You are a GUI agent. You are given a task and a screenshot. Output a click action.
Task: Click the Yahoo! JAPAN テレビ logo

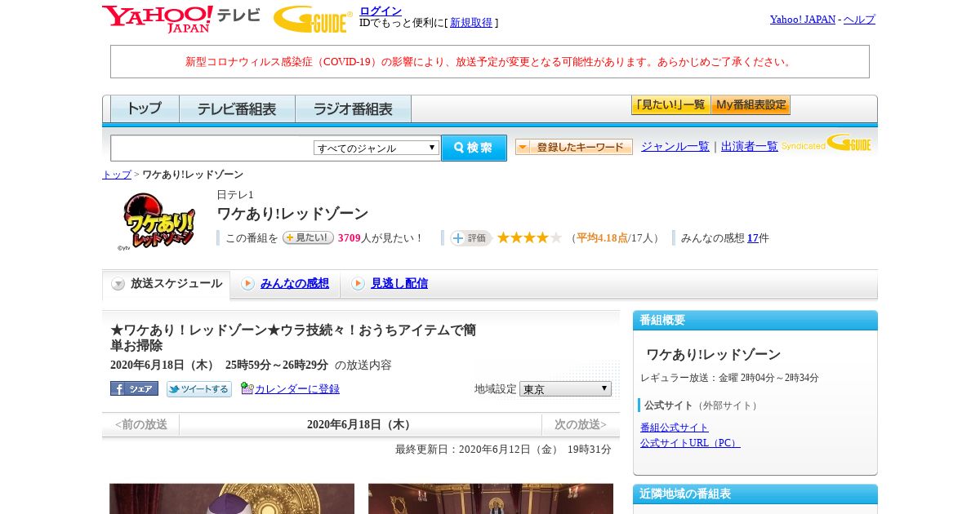181,19
